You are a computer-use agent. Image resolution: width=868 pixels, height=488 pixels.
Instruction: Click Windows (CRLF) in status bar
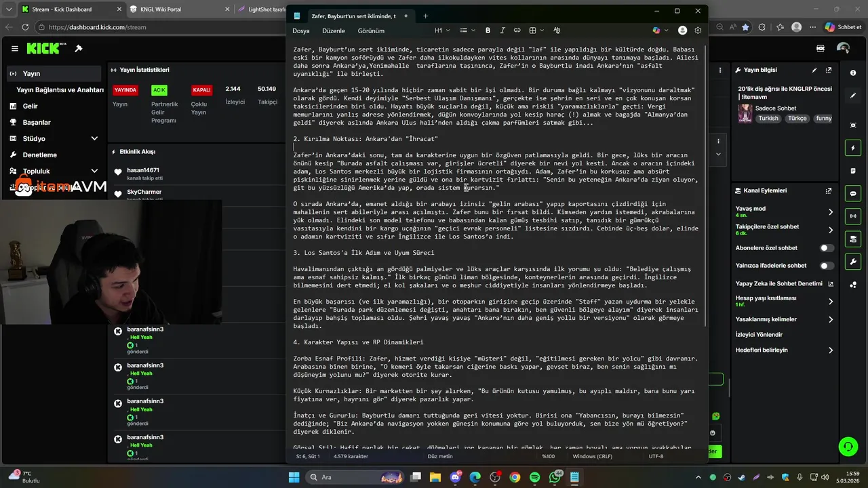pyautogui.click(x=593, y=456)
